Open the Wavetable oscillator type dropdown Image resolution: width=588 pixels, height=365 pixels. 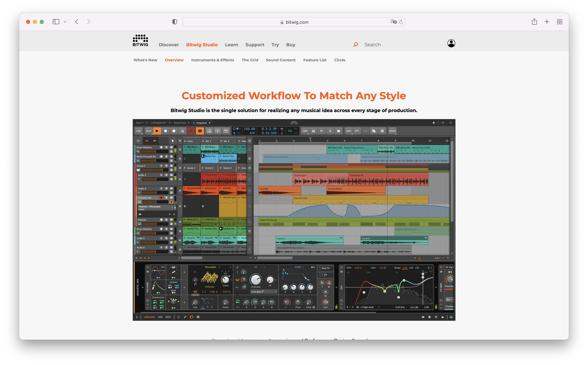(x=213, y=267)
